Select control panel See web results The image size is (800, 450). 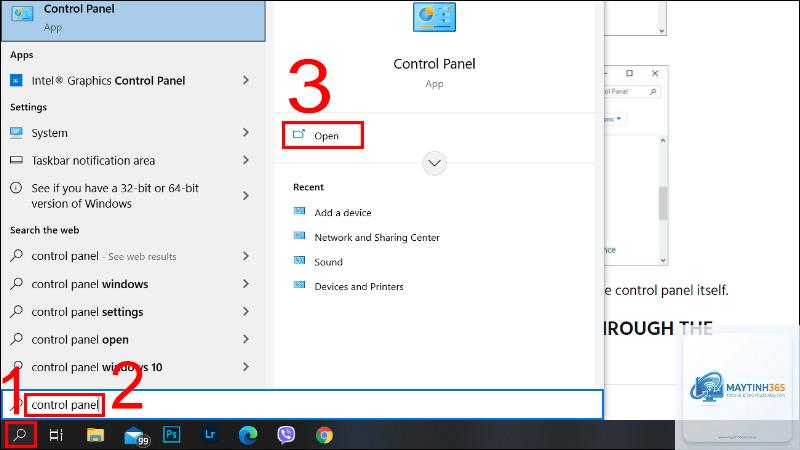[x=134, y=256]
